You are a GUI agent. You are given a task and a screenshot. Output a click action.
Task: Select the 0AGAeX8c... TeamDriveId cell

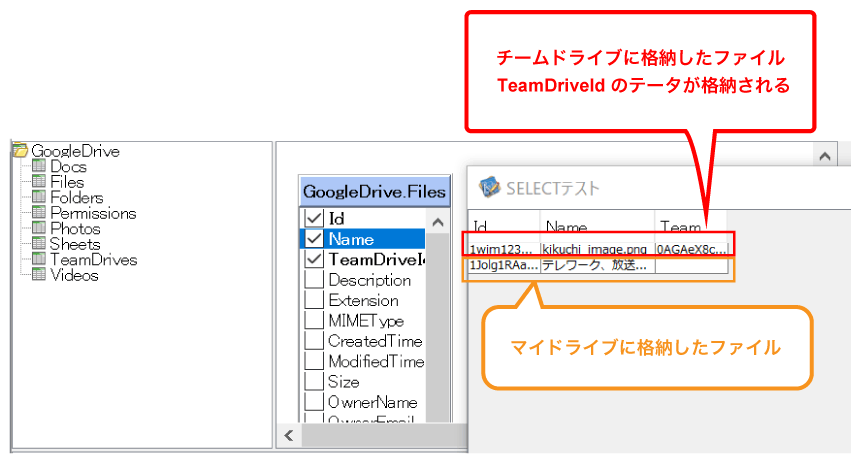tap(691, 249)
